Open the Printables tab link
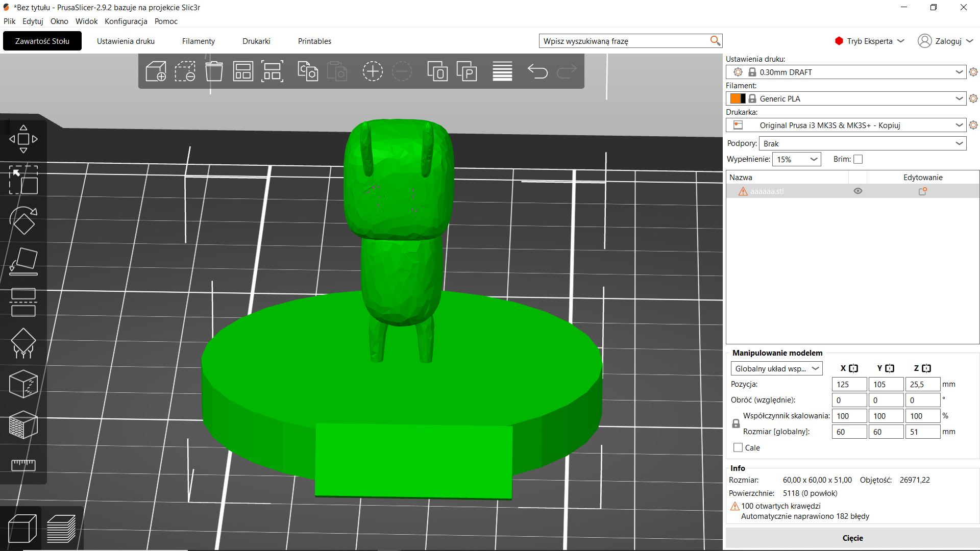This screenshot has height=551, width=980. 314,41
